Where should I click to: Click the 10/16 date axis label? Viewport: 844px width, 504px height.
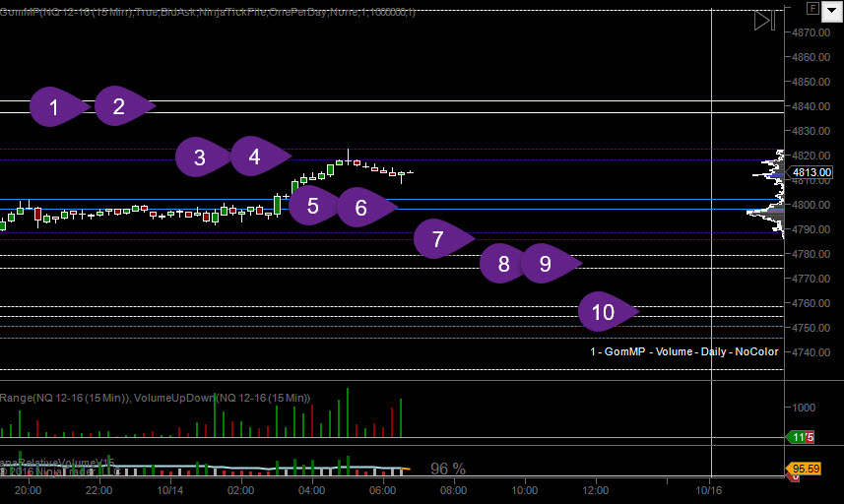point(709,490)
